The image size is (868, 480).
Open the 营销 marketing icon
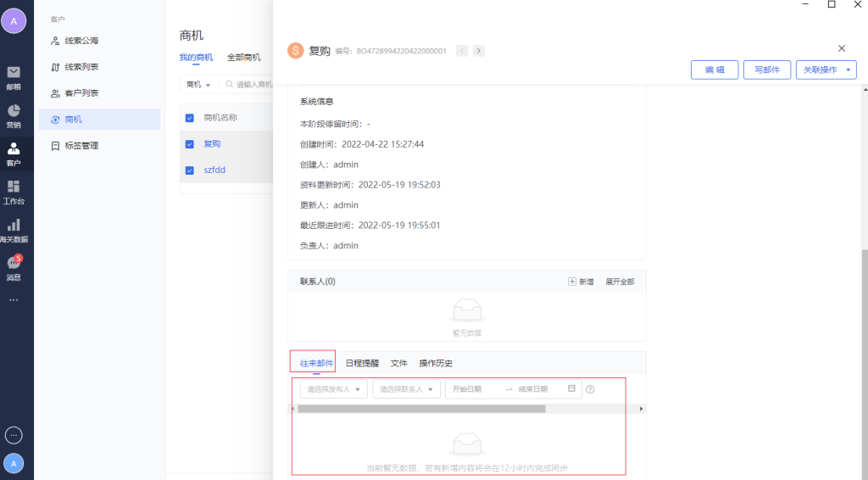coord(14,115)
